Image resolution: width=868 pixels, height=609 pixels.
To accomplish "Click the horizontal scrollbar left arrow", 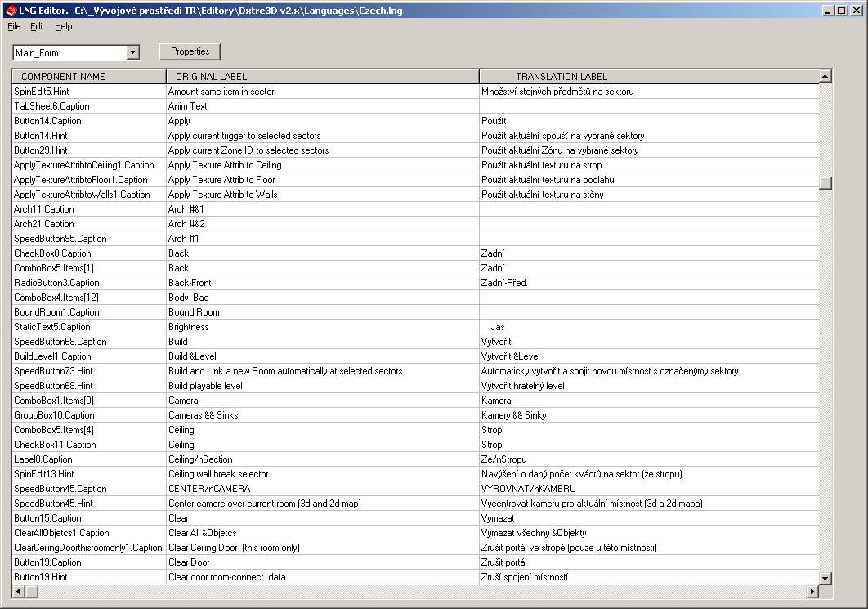I will pos(18,591).
